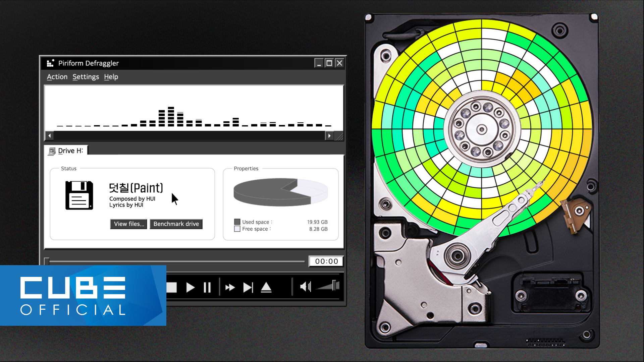644x362 pixels.
Task: Click the volume level slider
Action: (334, 286)
